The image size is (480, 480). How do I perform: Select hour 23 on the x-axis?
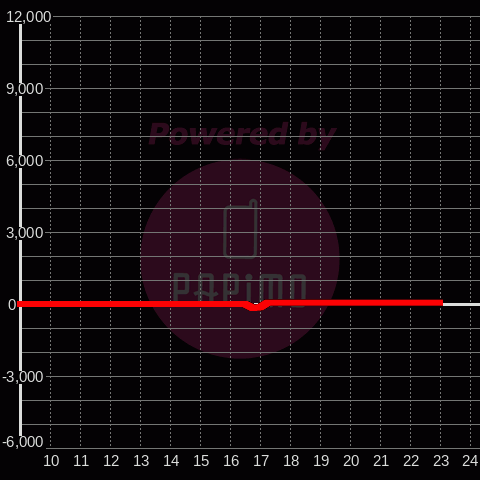(x=441, y=461)
